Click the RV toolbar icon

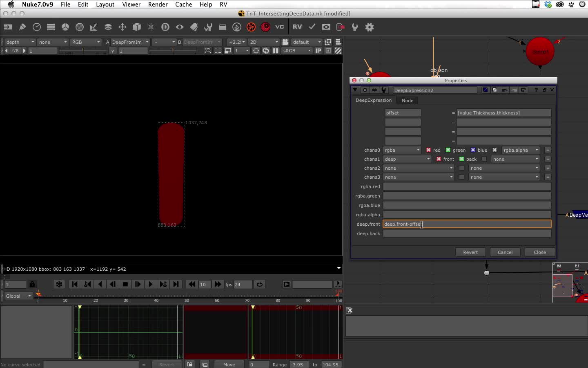tap(297, 27)
